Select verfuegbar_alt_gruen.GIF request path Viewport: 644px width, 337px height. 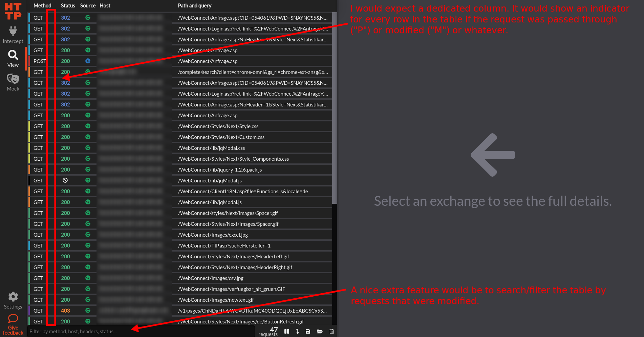(232, 289)
